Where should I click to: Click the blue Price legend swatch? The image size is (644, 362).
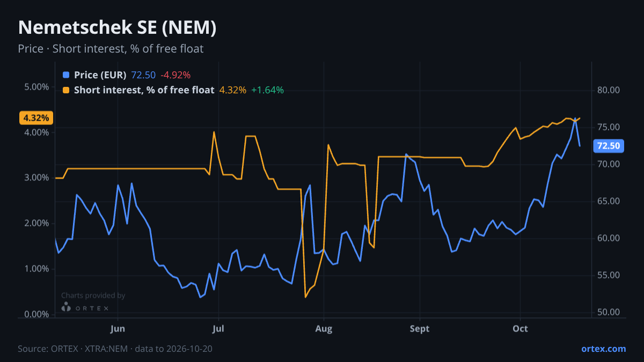click(x=66, y=75)
